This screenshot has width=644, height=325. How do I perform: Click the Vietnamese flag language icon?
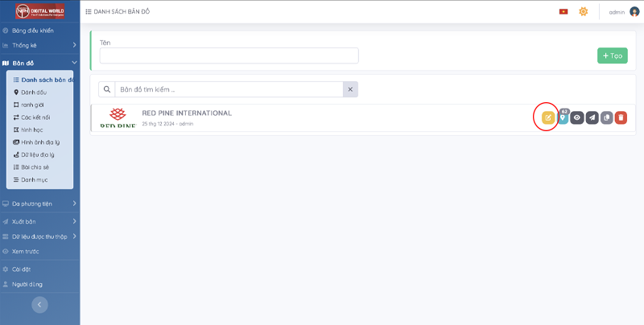point(563,11)
